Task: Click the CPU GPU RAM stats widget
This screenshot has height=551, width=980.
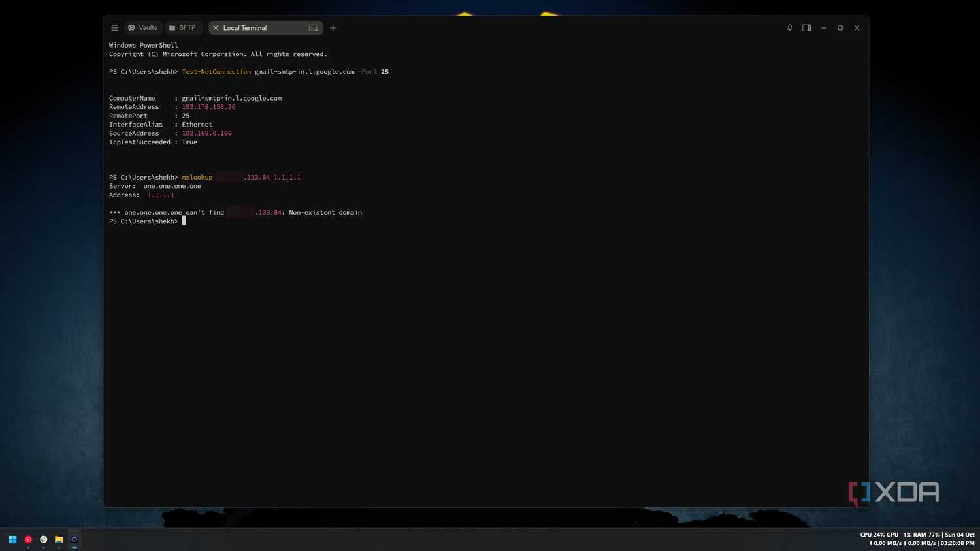Action: (901, 535)
